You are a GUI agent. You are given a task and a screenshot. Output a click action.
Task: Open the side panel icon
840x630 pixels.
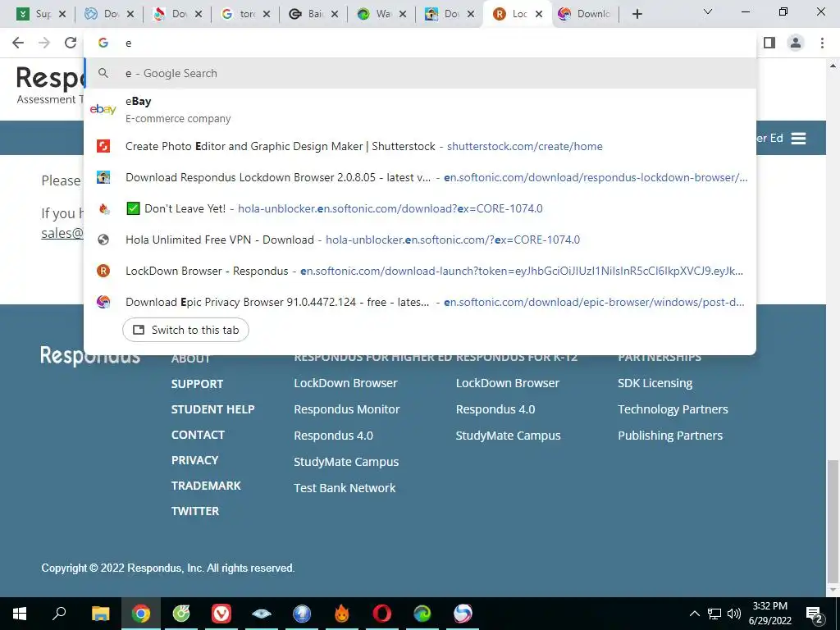click(x=769, y=43)
